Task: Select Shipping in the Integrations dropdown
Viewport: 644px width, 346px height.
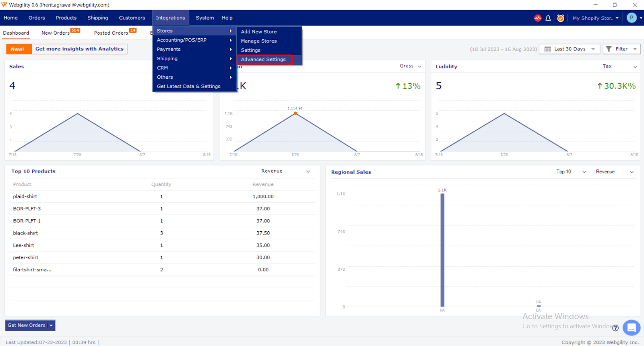Action: point(194,58)
